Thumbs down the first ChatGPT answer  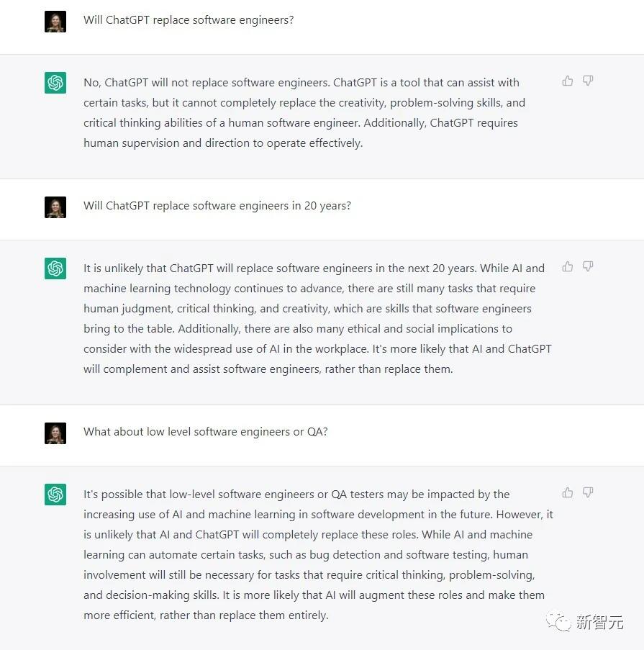588,81
